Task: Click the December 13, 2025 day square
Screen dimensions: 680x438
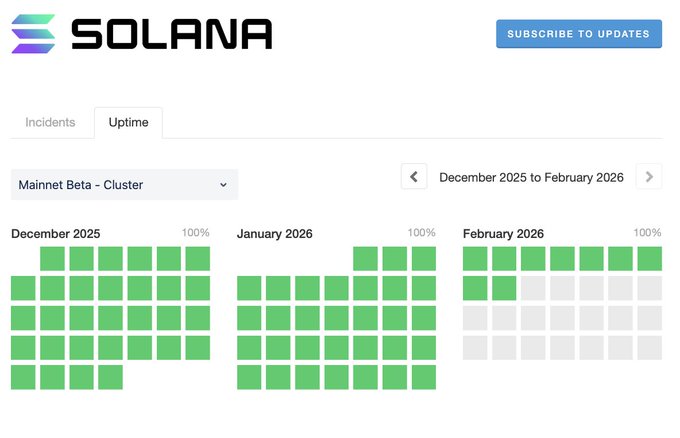Action: pyautogui.click(x=197, y=289)
